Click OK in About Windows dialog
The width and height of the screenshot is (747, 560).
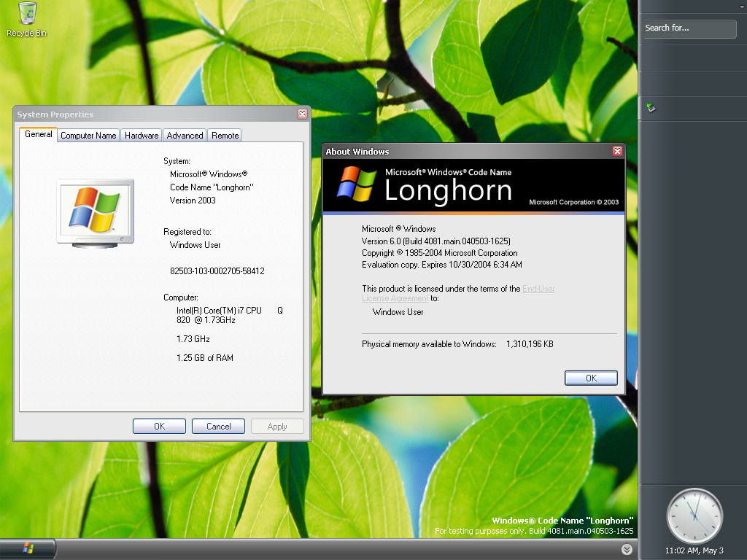coord(591,378)
